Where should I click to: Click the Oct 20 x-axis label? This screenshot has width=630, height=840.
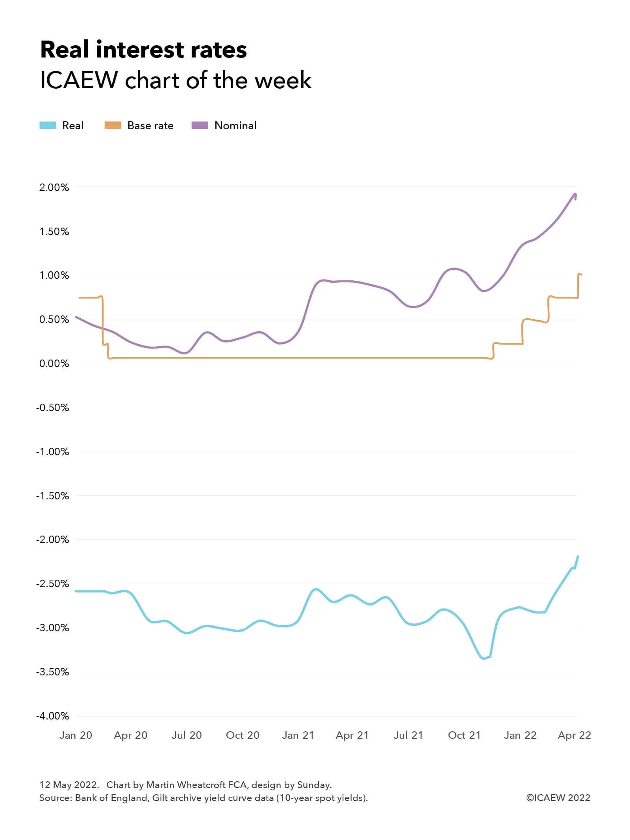pos(243,735)
